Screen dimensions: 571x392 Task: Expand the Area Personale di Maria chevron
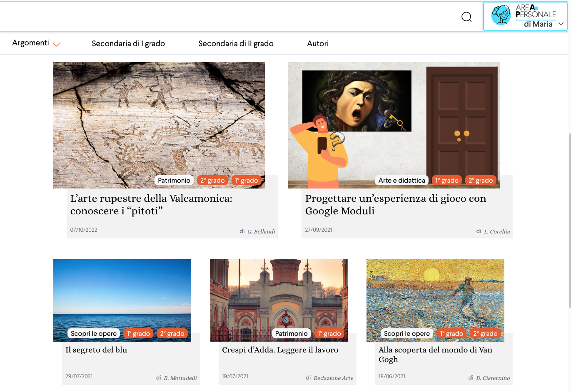click(561, 24)
